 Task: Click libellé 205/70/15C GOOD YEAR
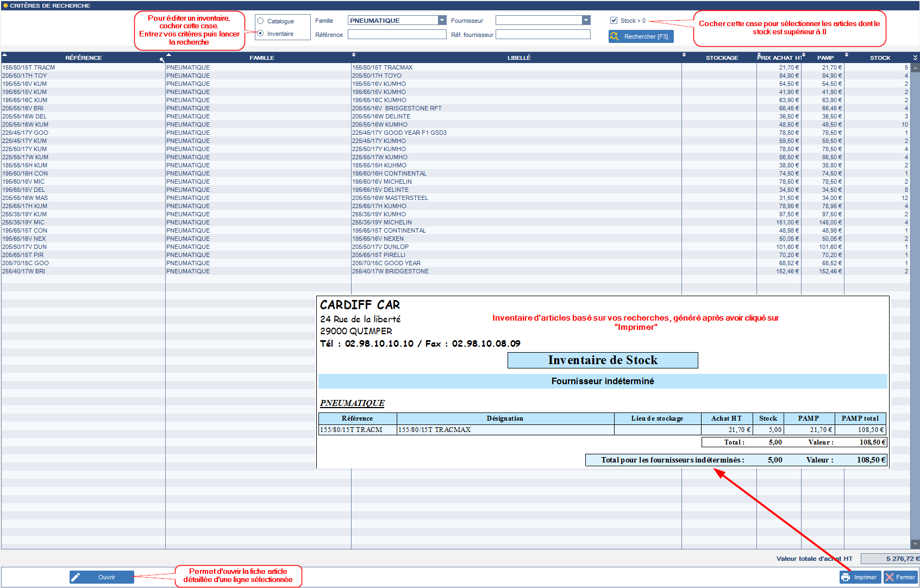pyautogui.click(x=386, y=263)
